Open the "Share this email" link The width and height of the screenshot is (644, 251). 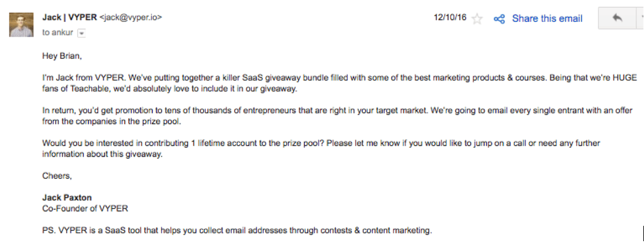(x=547, y=18)
